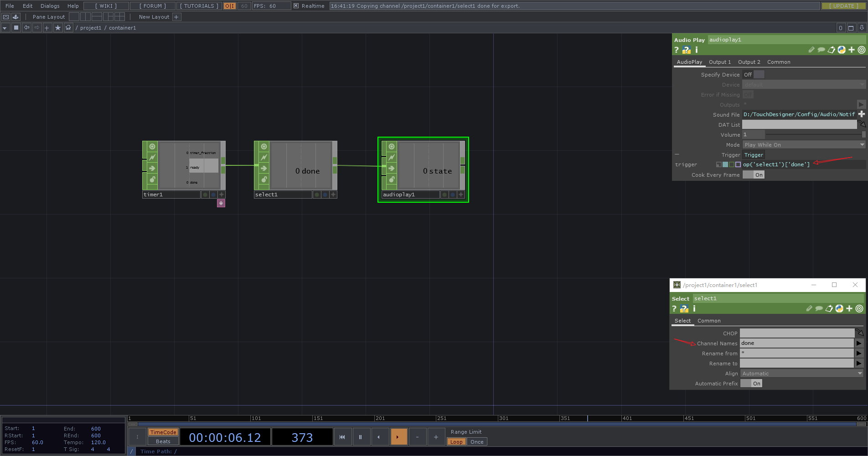The width and height of the screenshot is (868, 456).
Task: Click the star bookmark icon in the path toolbar
Action: [58, 28]
